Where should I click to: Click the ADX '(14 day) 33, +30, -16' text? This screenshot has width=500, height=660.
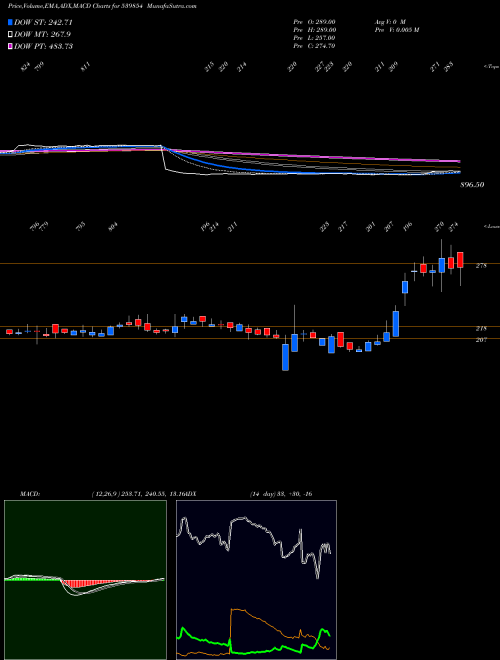[281, 494]
